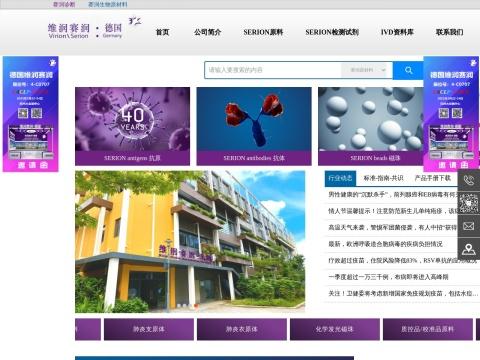Open SERION检测试剂 menu item
Viewport: 480px width, 360px height.
point(332,32)
